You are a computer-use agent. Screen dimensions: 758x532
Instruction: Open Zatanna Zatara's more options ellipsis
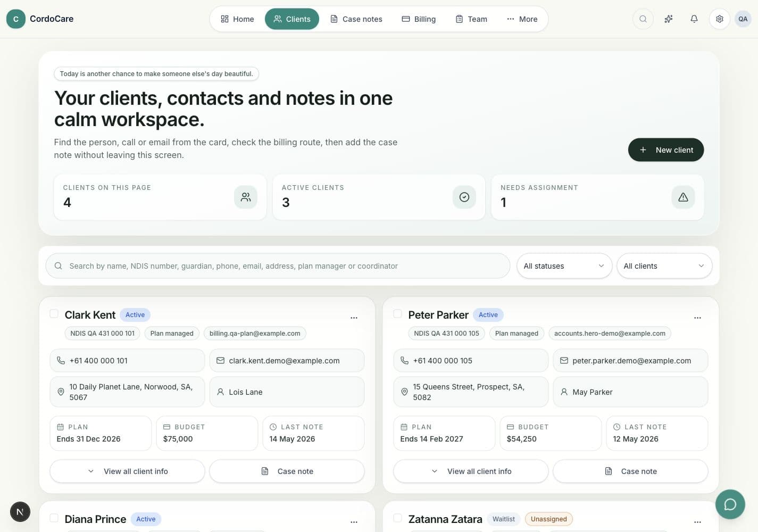(697, 522)
